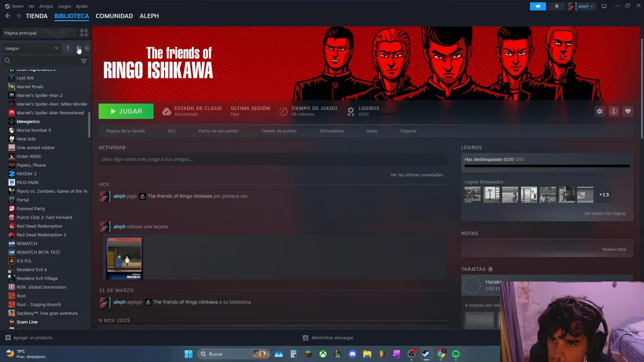Screen dimensions: 644x362
Task: Click the help icon beside Tarjetas
Action: (x=490, y=269)
